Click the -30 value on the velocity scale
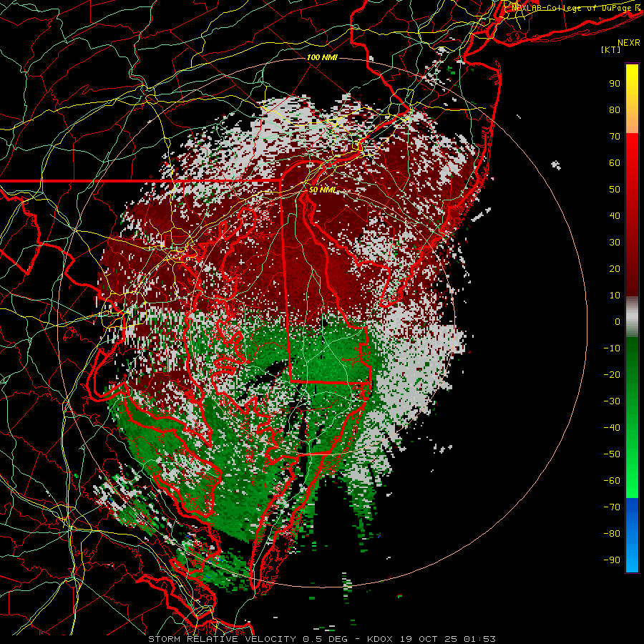This screenshot has width=644, height=644. (x=612, y=401)
